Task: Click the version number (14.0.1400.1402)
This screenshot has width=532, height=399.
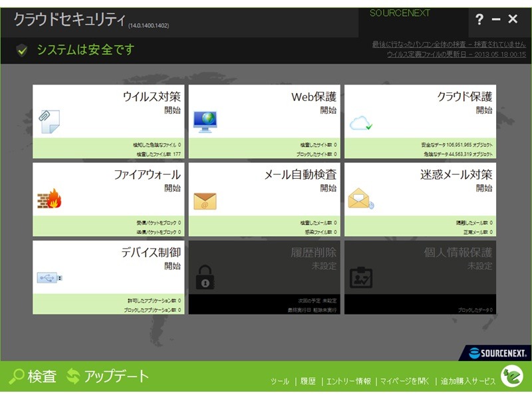Action: coord(148,26)
